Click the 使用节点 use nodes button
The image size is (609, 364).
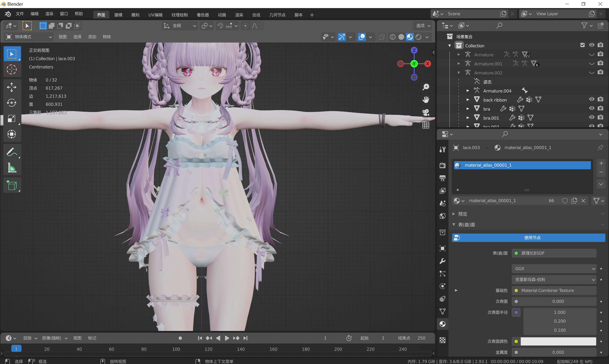529,238
